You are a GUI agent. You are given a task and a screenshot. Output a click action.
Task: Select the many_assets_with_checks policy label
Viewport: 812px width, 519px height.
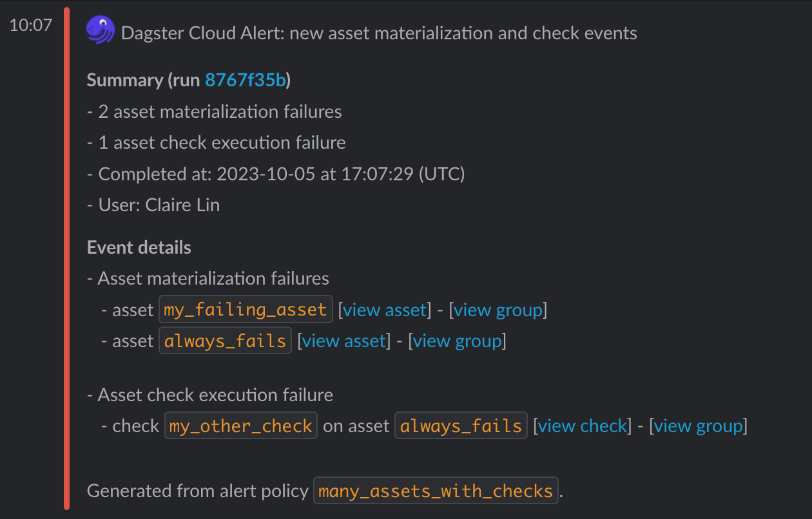436,491
